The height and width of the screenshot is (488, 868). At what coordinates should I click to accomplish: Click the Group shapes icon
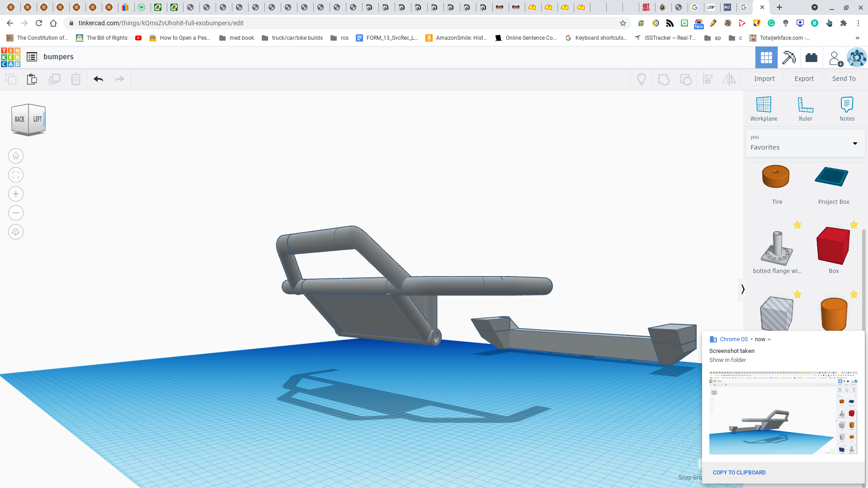664,80
